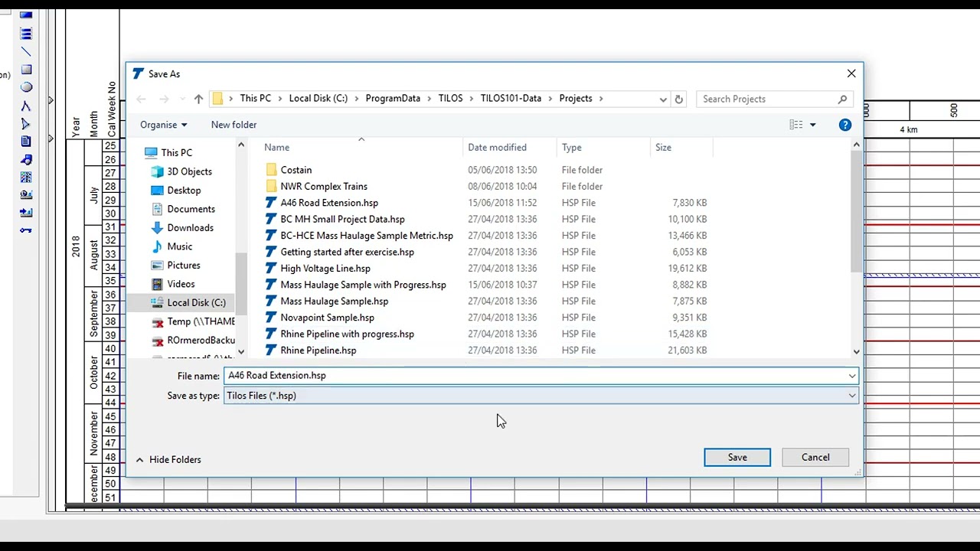Click the New folder button
Viewport: 980px width, 551px height.
(234, 125)
